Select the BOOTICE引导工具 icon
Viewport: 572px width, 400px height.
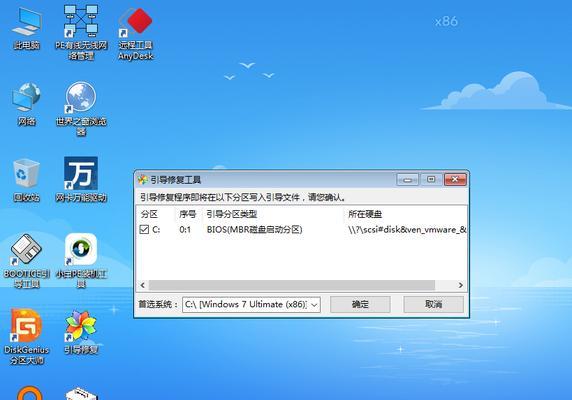click(x=26, y=261)
